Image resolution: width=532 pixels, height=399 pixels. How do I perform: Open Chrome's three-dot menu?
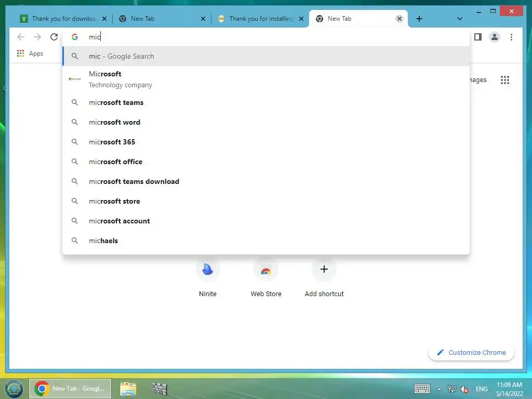tap(511, 37)
